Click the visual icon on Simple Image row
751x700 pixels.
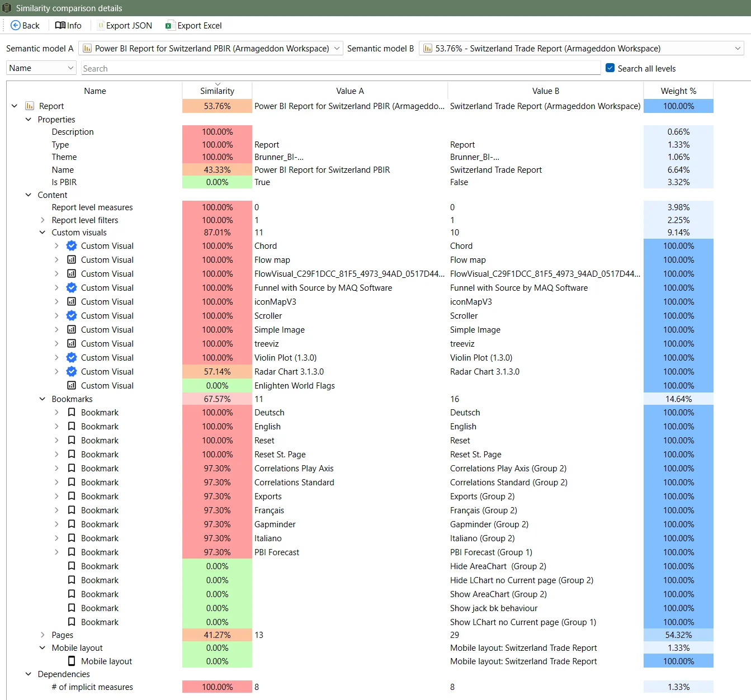(72, 329)
